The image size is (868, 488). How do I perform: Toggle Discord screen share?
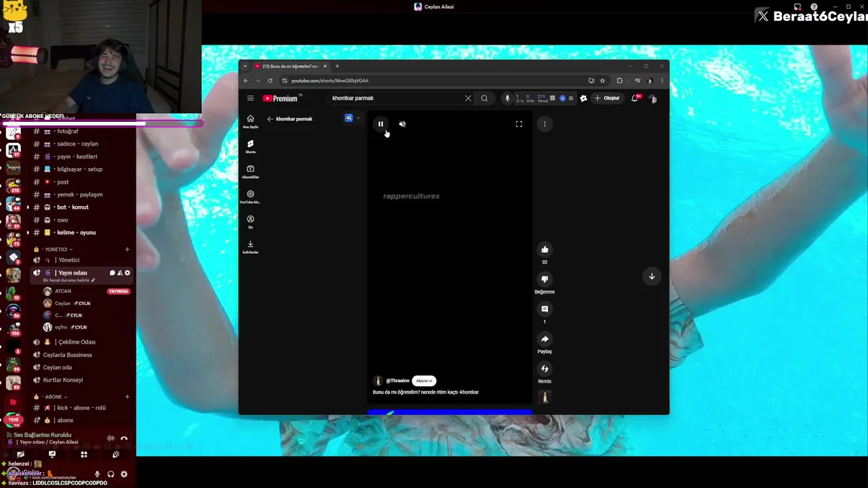[52, 455]
